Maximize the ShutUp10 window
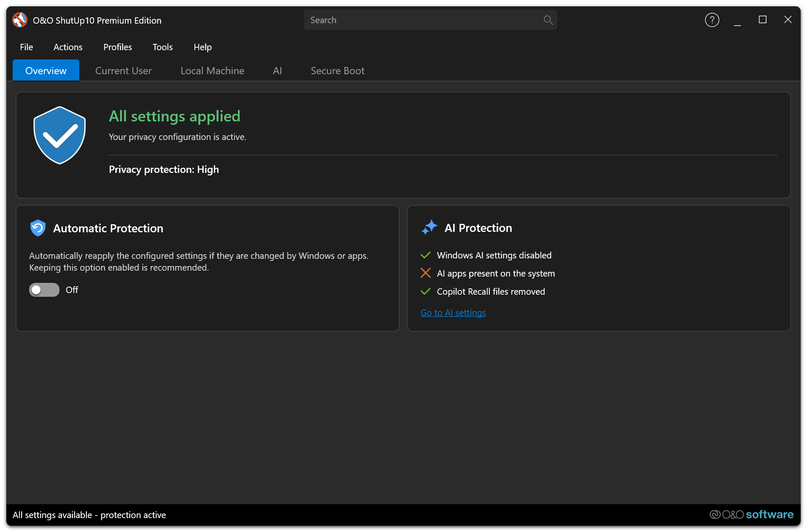 point(762,20)
